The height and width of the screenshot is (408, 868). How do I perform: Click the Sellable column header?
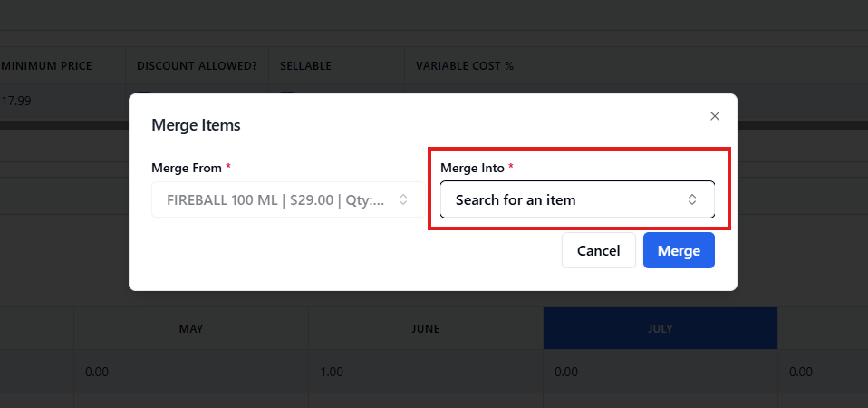point(305,66)
